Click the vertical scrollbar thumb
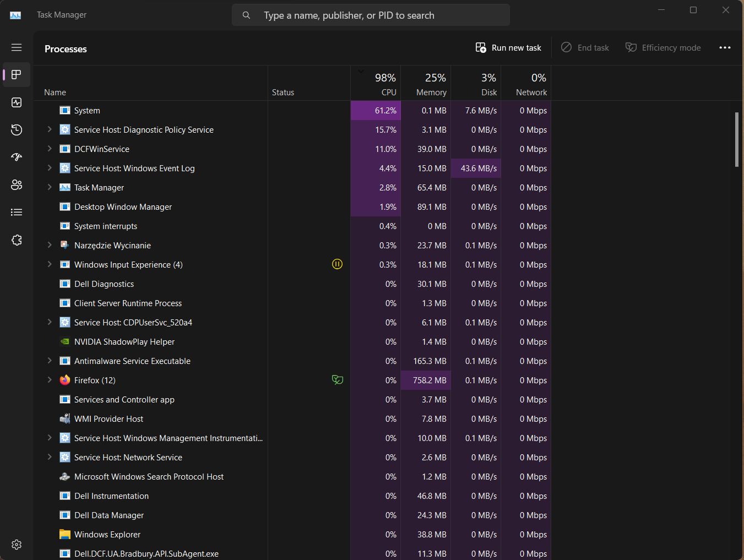Viewport: 744px width, 560px height. [x=737, y=139]
